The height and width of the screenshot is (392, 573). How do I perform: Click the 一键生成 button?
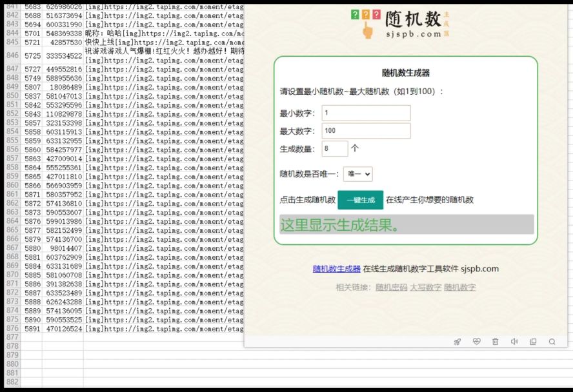click(360, 200)
